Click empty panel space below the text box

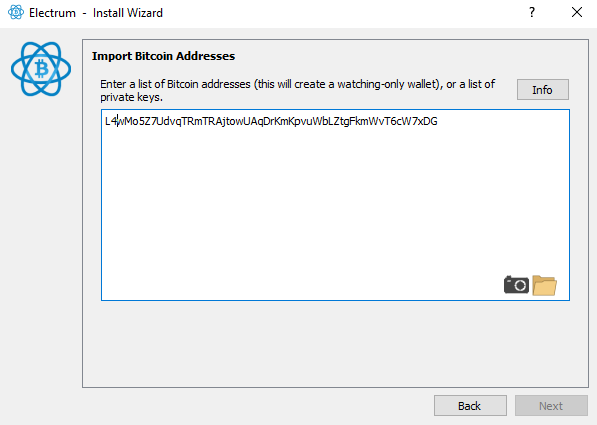pos(335,343)
